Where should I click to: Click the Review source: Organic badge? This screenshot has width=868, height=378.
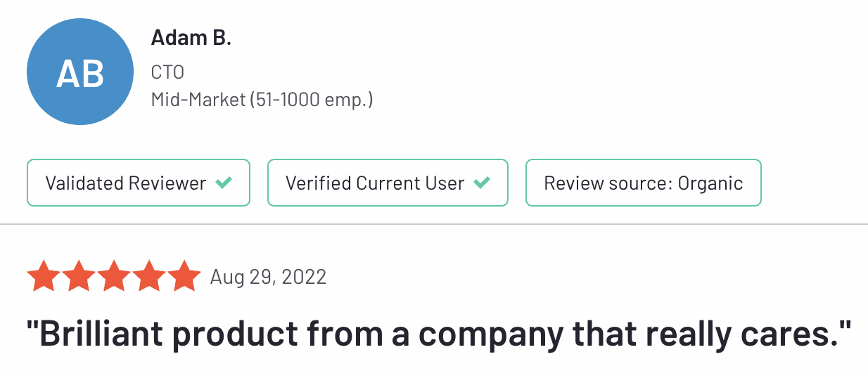tap(643, 183)
